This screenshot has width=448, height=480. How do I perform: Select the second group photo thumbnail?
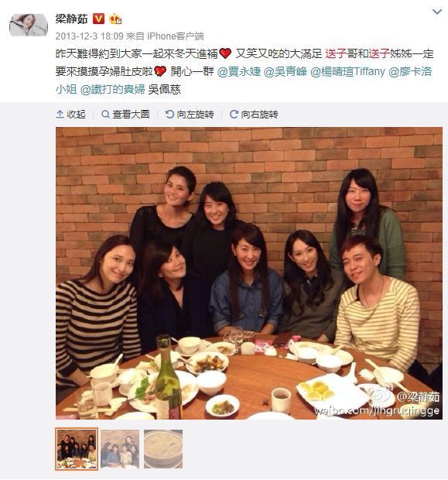(x=120, y=449)
